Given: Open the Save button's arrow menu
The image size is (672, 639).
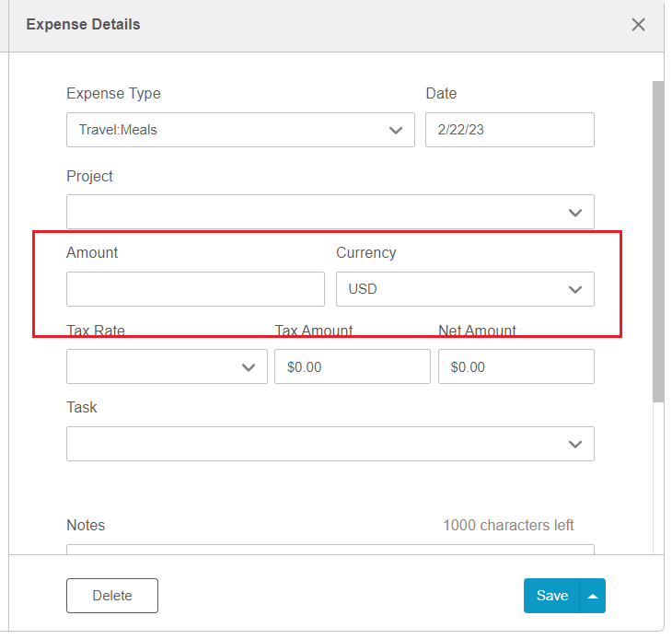Looking at the screenshot, I should (x=593, y=596).
